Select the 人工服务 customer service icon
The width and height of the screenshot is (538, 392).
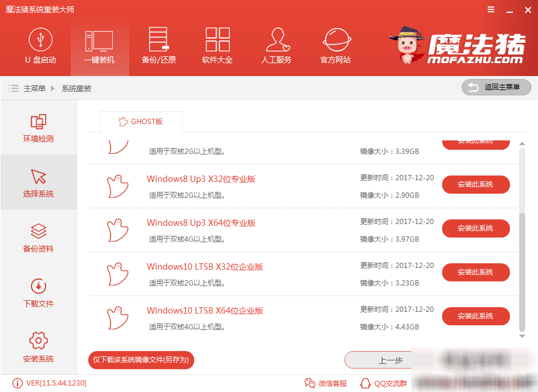(x=276, y=47)
